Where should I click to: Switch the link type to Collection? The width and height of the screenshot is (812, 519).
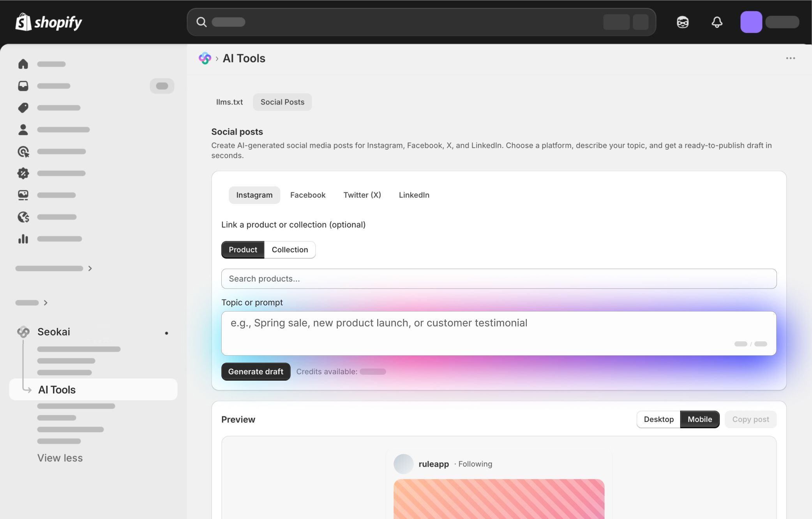[x=289, y=250]
